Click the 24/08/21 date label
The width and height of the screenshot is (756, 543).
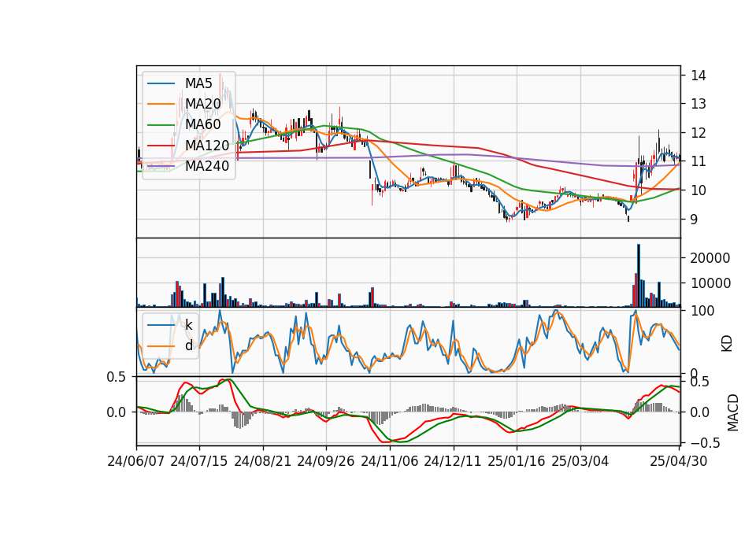coord(263,462)
